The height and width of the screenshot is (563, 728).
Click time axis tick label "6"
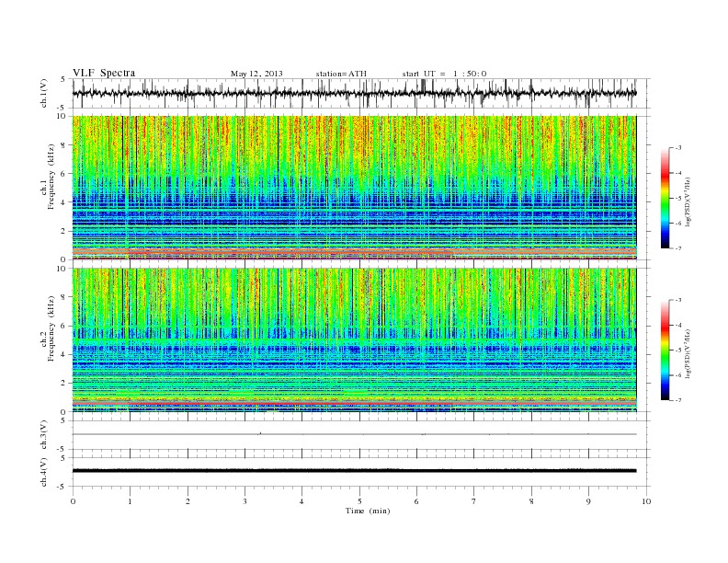tap(416, 501)
